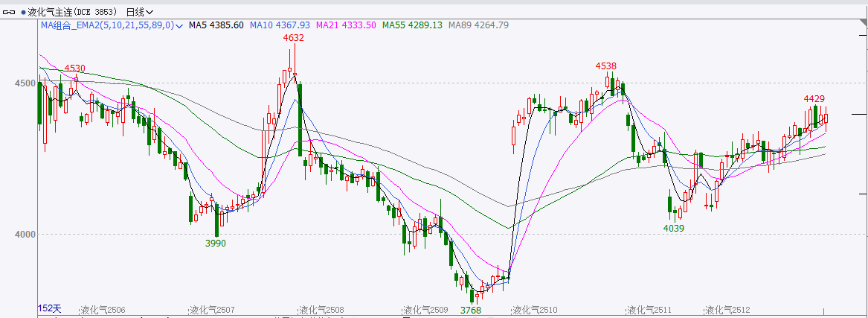Click the chain link icon at top-left

10,12
